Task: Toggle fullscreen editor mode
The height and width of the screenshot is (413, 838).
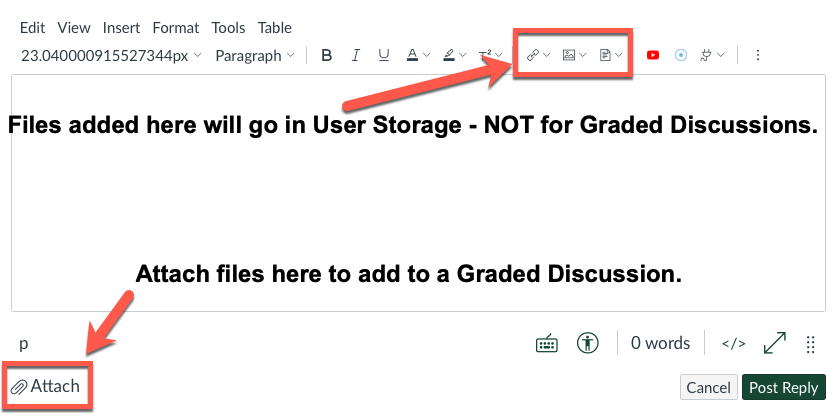Action: point(774,343)
